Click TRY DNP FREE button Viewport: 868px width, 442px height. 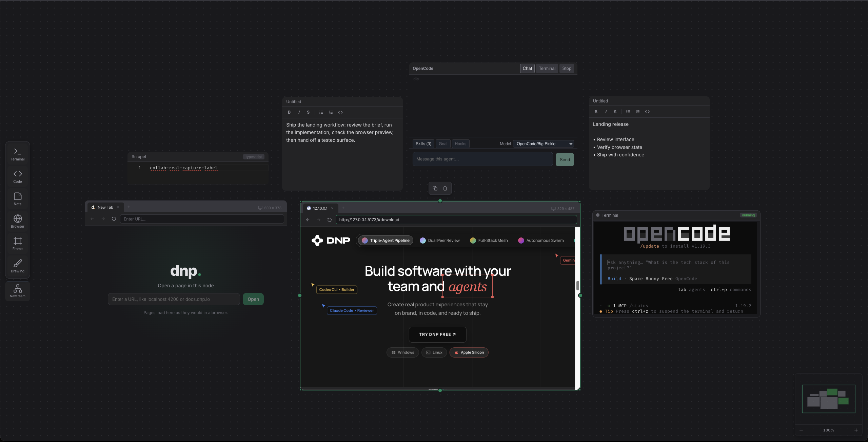pos(437,334)
